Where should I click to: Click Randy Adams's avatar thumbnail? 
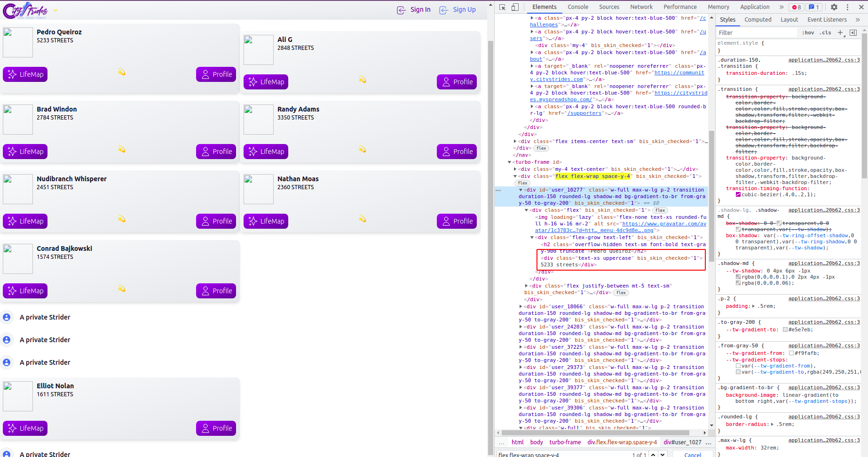pos(259,120)
